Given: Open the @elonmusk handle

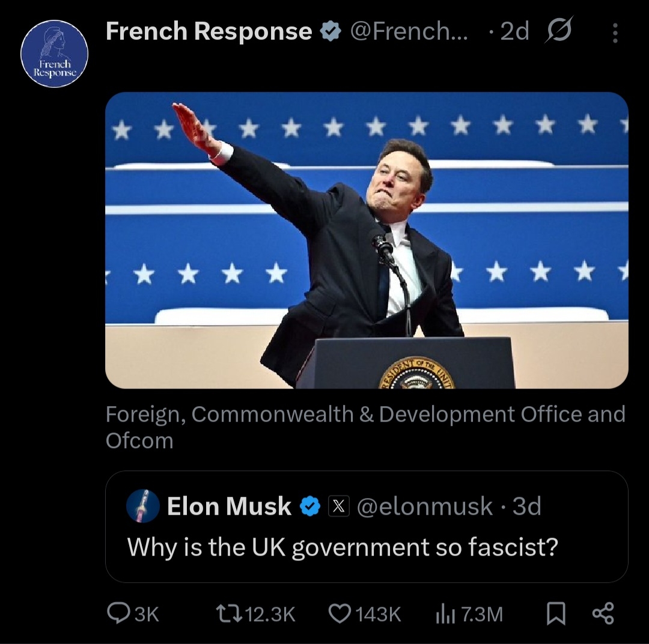Looking at the screenshot, I should (424, 507).
